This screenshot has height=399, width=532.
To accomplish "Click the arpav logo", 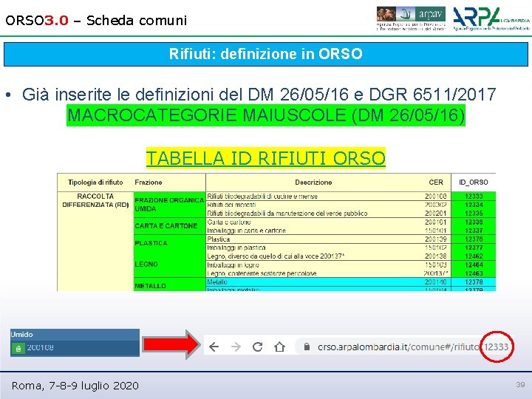I will pyautogui.click(x=411, y=18).
